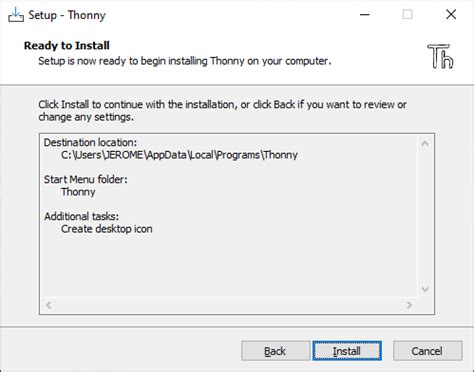This screenshot has width=474, height=372.
Task: Click the Install button
Action: click(347, 351)
